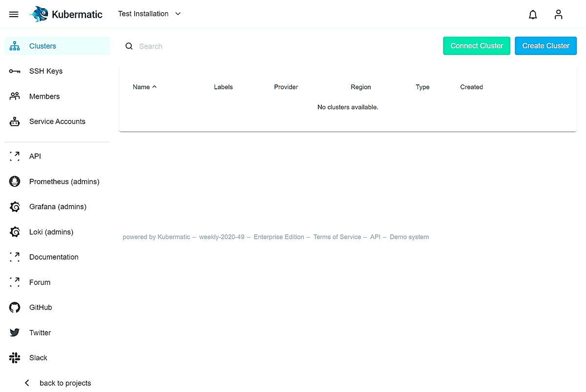Click the notifications bell icon
Image resolution: width=586 pixels, height=392 pixels.
[x=533, y=14]
